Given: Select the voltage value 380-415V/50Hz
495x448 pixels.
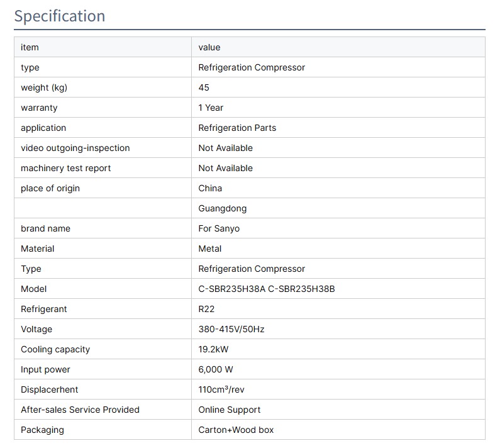Looking at the screenshot, I should (230, 329).
